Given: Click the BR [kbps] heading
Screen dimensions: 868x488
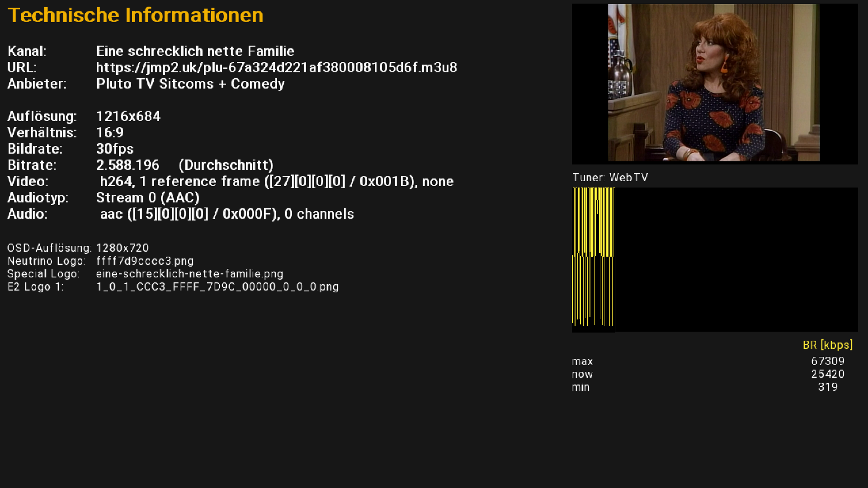Looking at the screenshot, I should click(x=827, y=345).
